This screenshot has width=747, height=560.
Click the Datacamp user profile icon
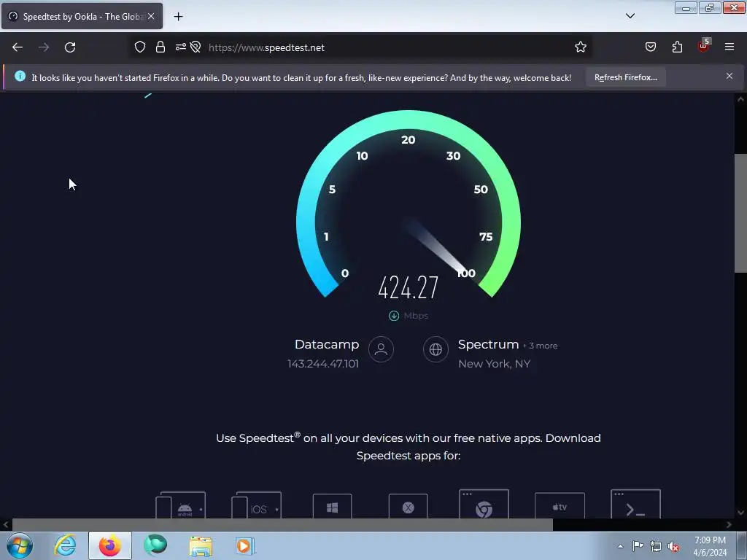(x=381, y=349)
